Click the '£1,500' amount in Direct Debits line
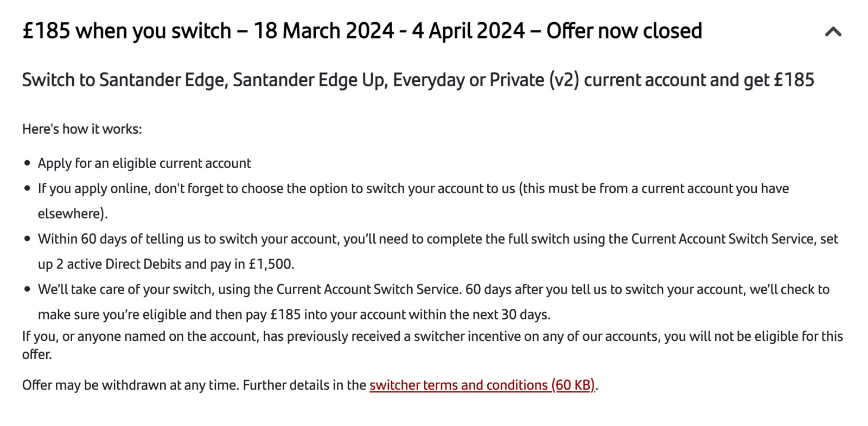This screenshot has height=426, width=868. [270, 264]
